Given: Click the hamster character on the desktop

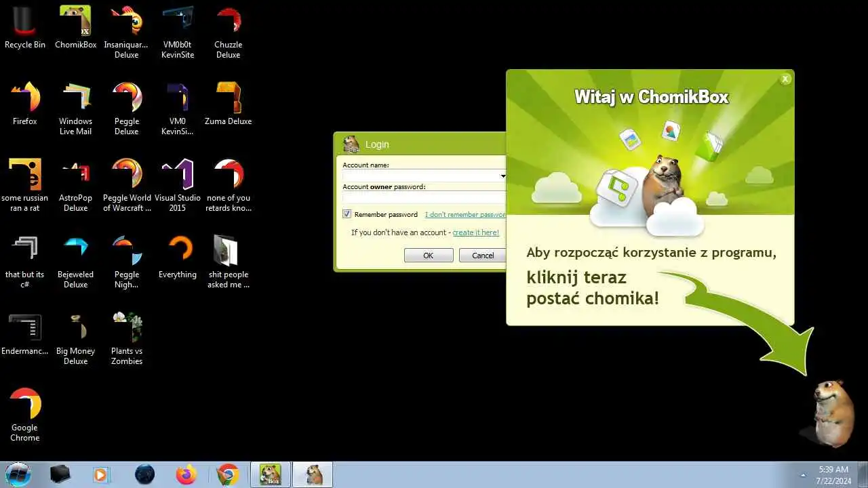Looking at the screenshot, I should 833,413.
